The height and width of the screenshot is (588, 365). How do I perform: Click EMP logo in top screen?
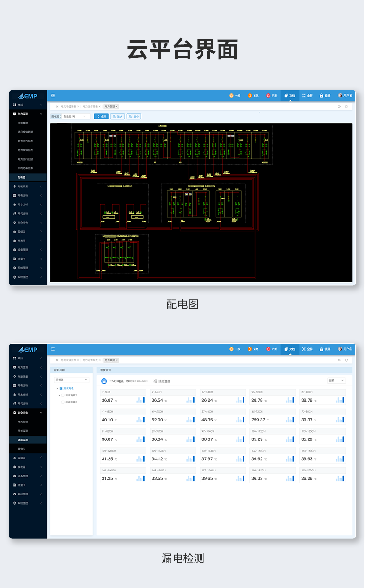(28, 96)
